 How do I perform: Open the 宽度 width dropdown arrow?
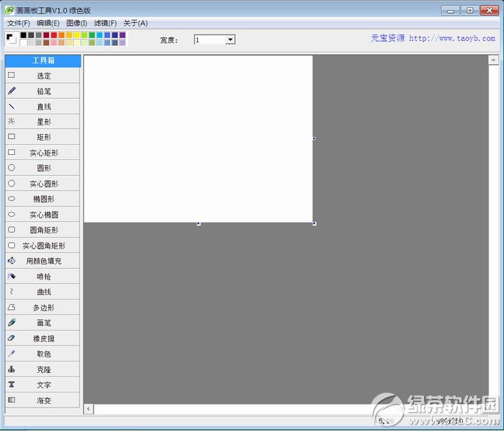click(x=230, y=40)
